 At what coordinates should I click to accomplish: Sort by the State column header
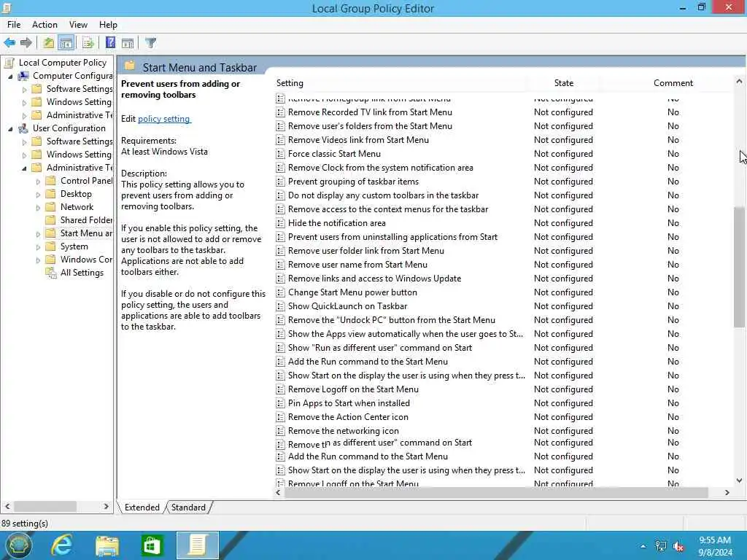pos(564,83)
